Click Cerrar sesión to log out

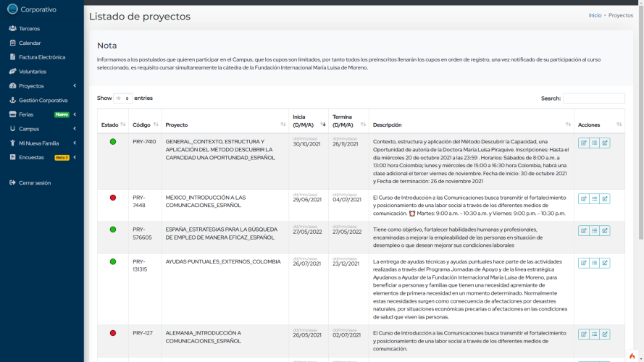pyautogui.click(x=35, y=182)
